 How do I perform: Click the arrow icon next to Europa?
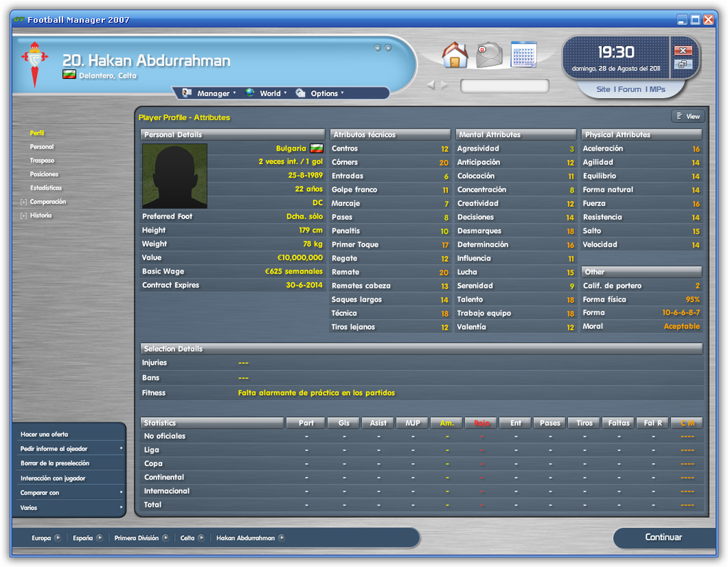point(58,538)
